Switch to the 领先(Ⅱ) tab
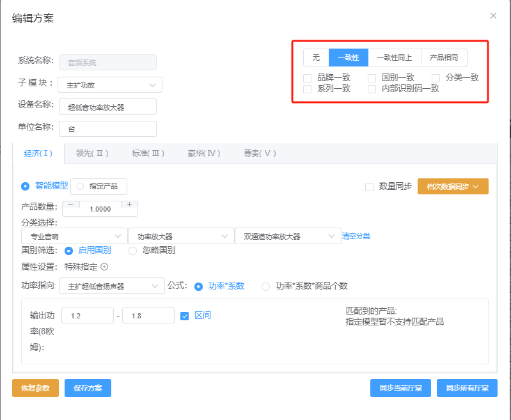Viewport: 511px width, 420px height. point(92,153)
